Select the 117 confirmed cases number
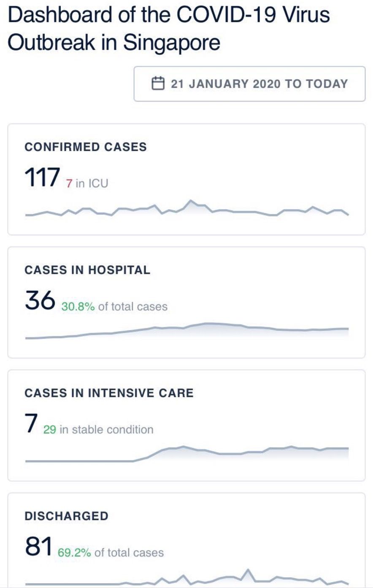 point(42,177)
